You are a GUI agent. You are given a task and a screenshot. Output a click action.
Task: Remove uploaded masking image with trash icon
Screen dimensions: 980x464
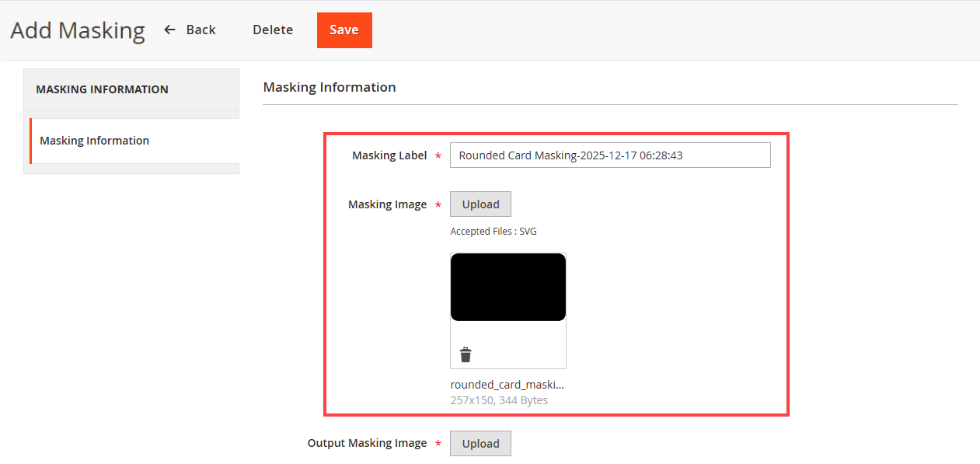(x=466, y=355)
